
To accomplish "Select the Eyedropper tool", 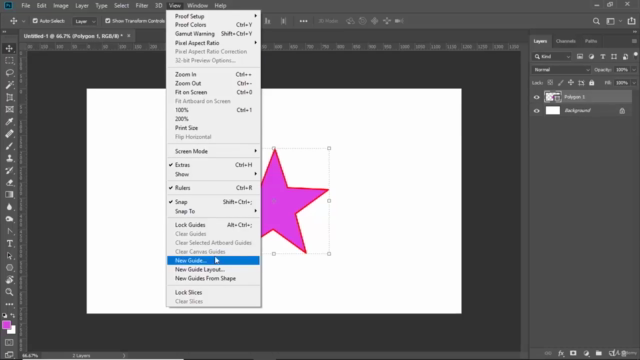I will 9,122.
